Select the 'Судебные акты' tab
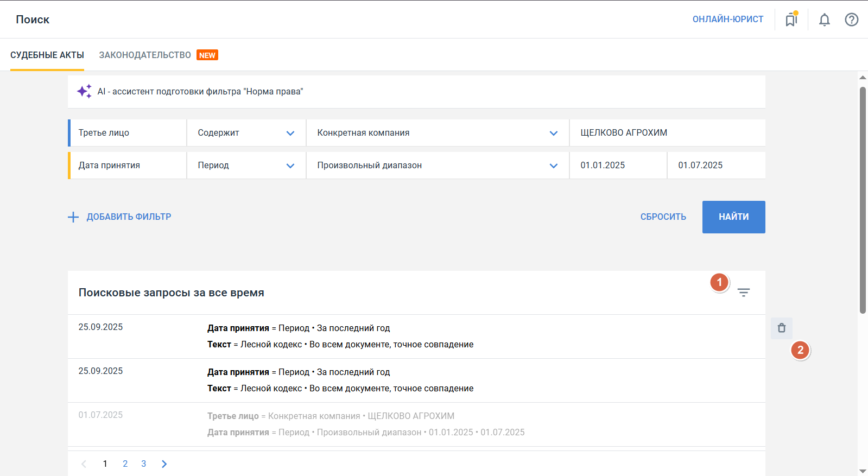868x476 pixels. (47, 55)
